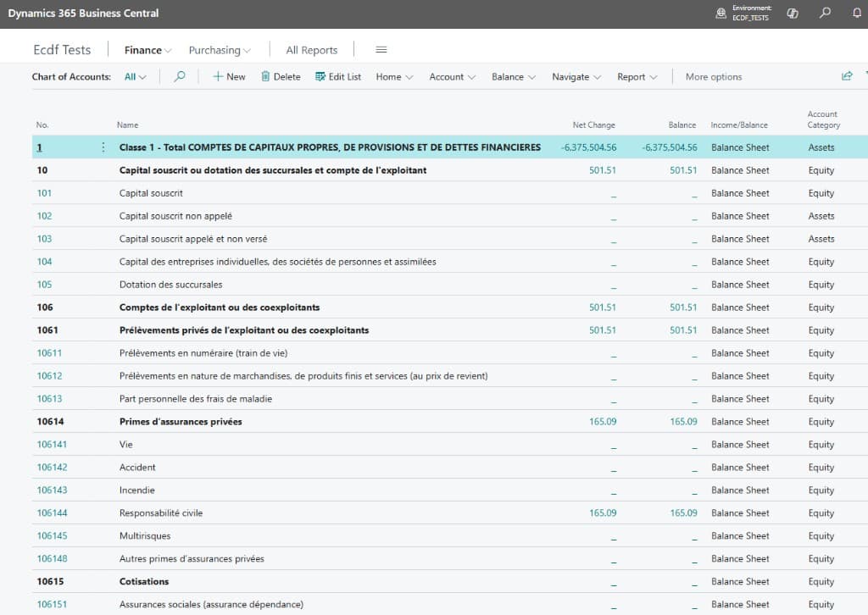Viewport: 868px width, 615px height.
Task: Open All Reports
Action: click(311, 50)
